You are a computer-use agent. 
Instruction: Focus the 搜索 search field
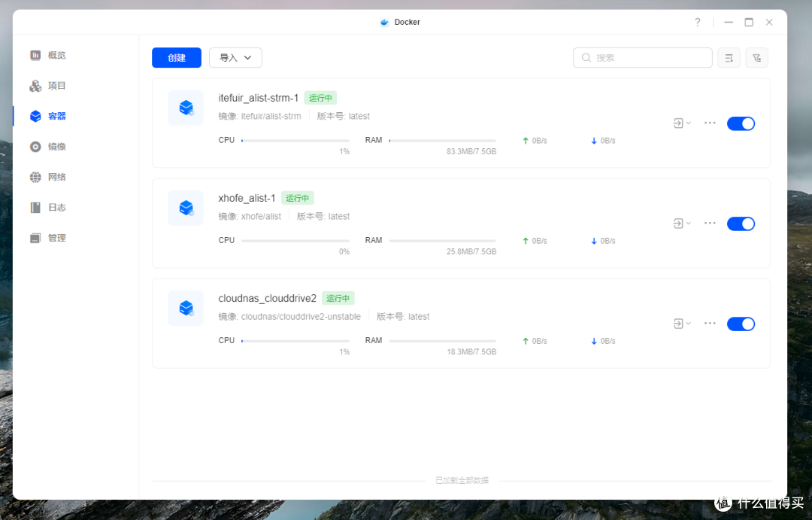click(643, 57)
